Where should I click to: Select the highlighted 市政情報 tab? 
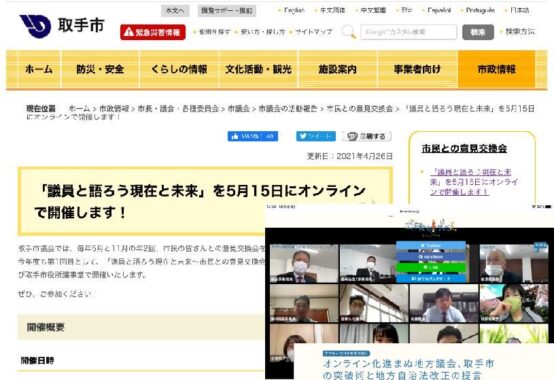tap(496, 69)
